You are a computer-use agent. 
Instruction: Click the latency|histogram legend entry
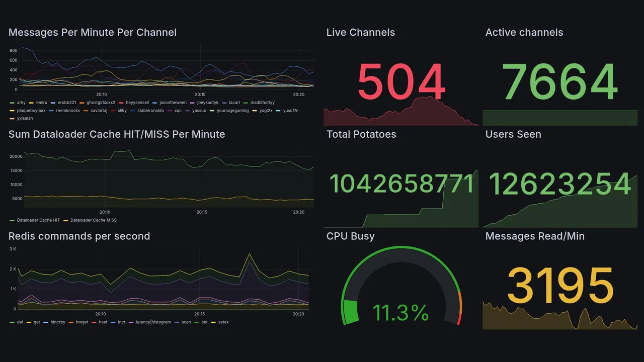[150, 322]
